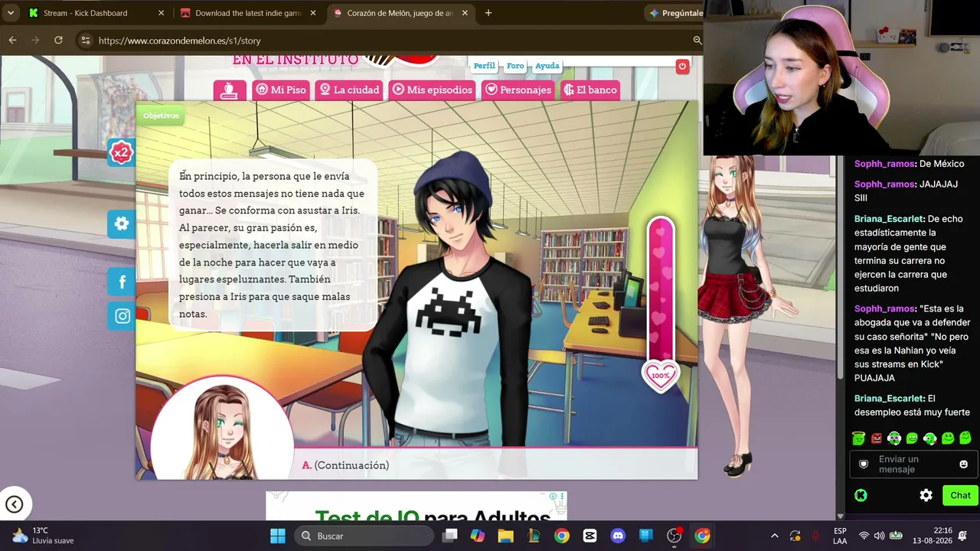
Task: Close the Stream - Kick Dashboard tab
Action: (161, 13)
